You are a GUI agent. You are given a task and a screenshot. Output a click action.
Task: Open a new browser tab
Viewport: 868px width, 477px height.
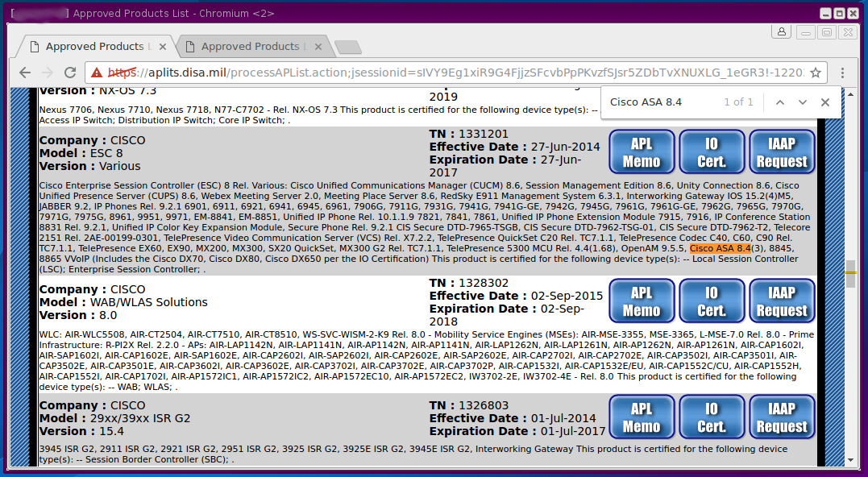click(347, 47)
